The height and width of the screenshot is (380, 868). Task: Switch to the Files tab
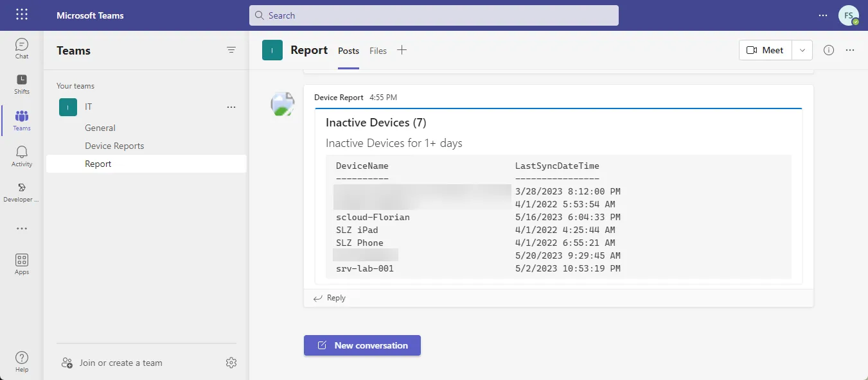pyautogui.click(x=378, y=51)
